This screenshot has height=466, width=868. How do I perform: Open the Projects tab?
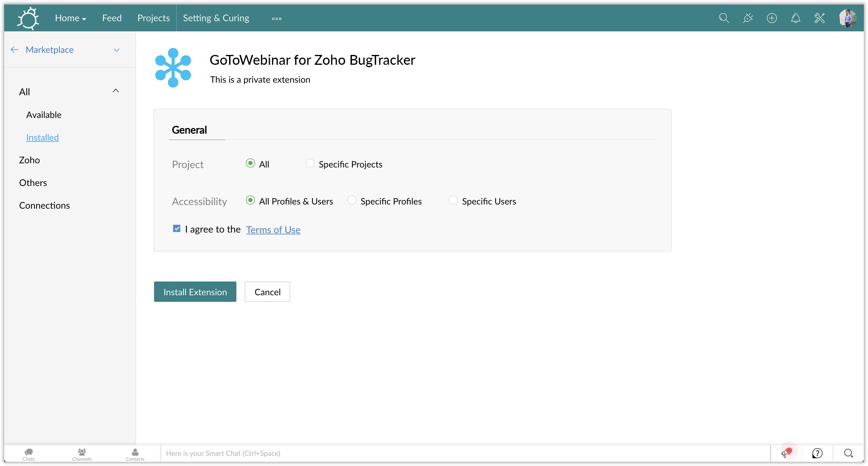point(153,18)
